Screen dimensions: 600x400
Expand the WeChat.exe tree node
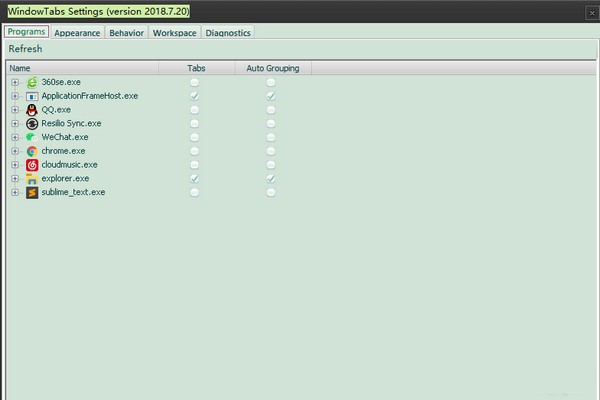(x=15, y=137)
